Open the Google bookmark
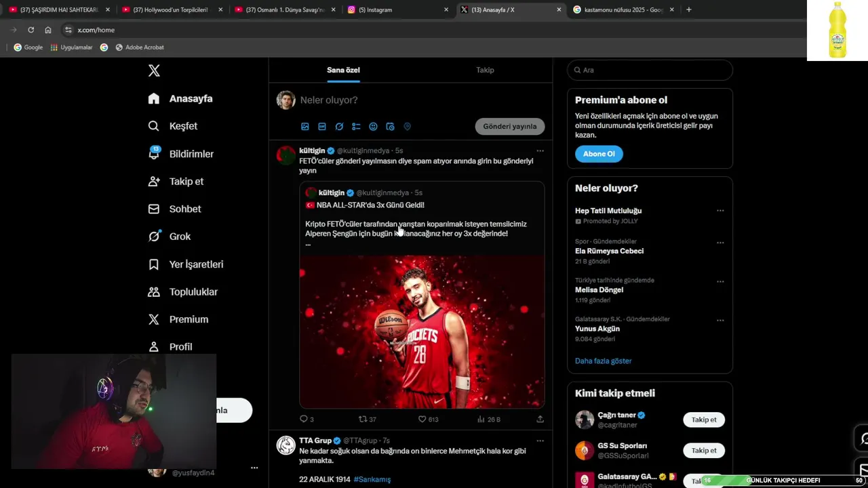868x488 pixels. (x=28, y=47)
